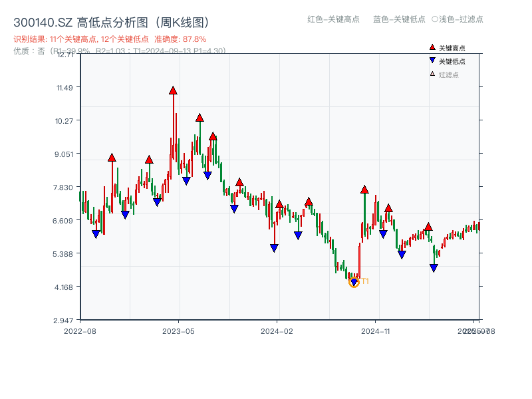
Task: Click the circle icon beside 浅色-过滤点
Action: coord(435,20)
